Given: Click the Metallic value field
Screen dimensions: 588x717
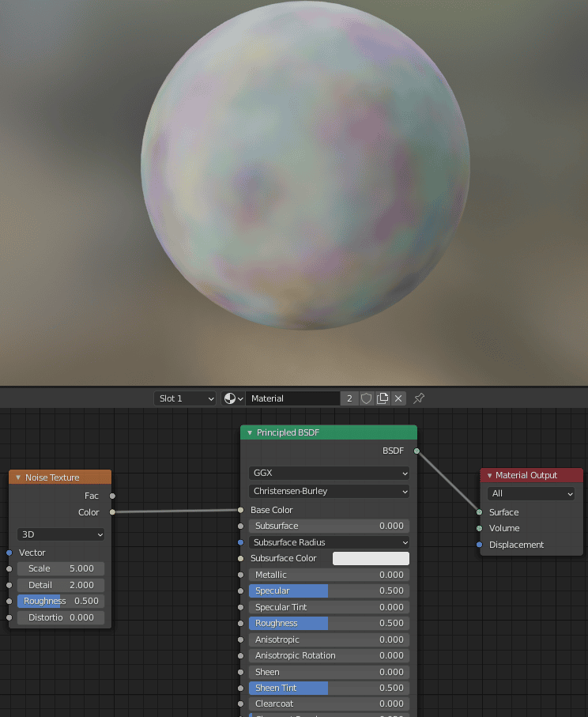Looking at the screenshot, I should pyautogui.click(x=329, y=575).
